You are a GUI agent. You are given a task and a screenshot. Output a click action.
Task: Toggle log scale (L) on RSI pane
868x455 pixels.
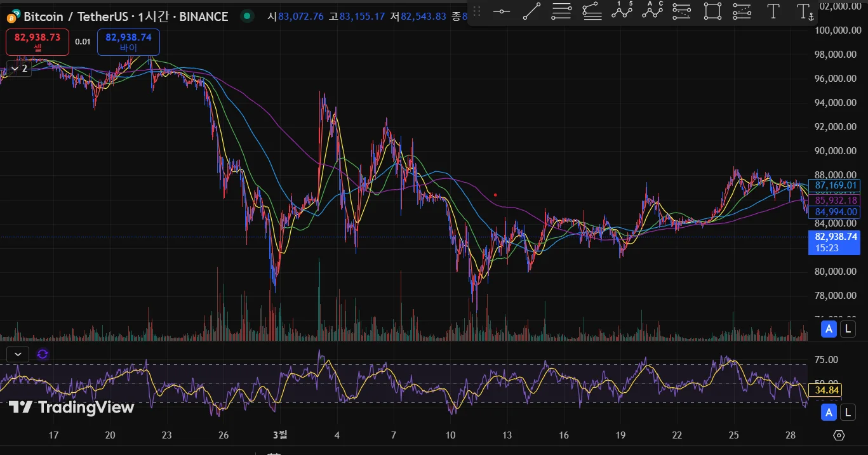click(x=847, y=412)
